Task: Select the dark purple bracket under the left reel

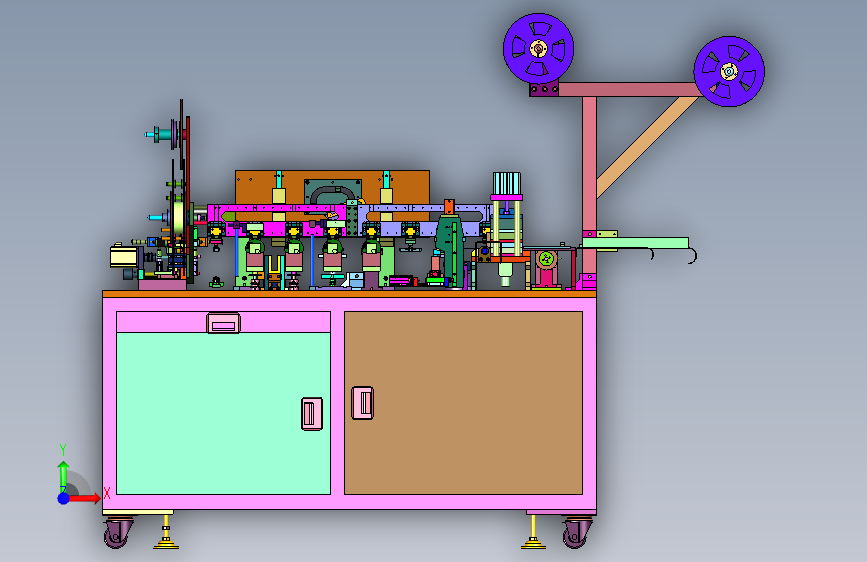Action: point(544,89)
